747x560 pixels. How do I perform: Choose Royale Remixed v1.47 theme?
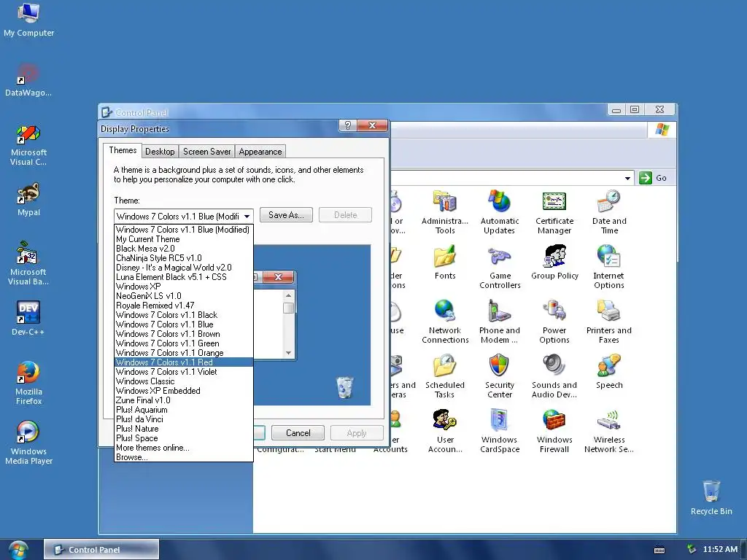(x=184, y=306)
